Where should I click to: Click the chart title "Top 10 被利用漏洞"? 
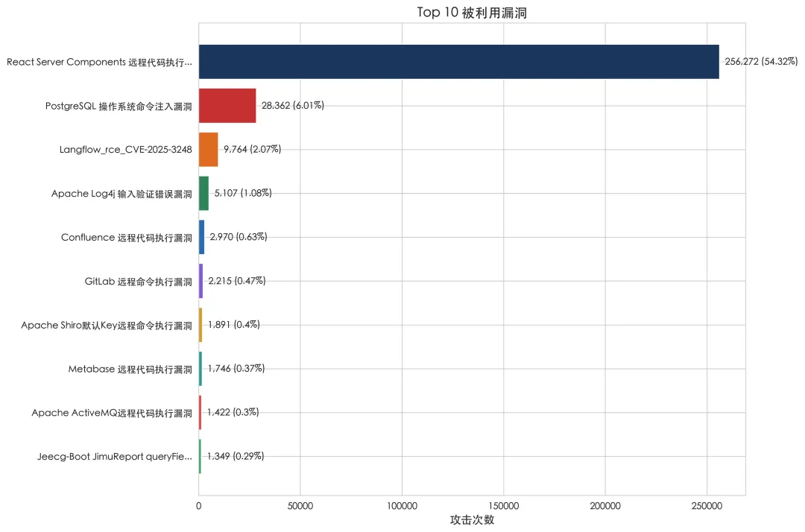click(x=472, y=13)
